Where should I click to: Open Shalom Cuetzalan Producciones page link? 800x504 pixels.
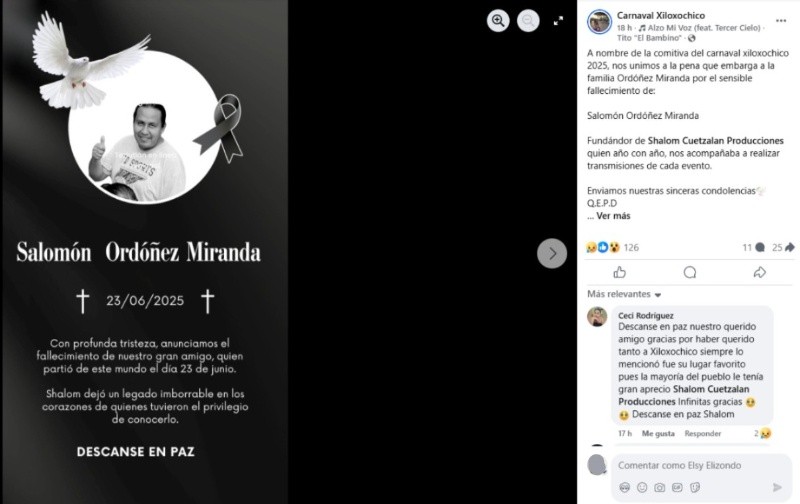pyautogui.click(x=715, y=140)
